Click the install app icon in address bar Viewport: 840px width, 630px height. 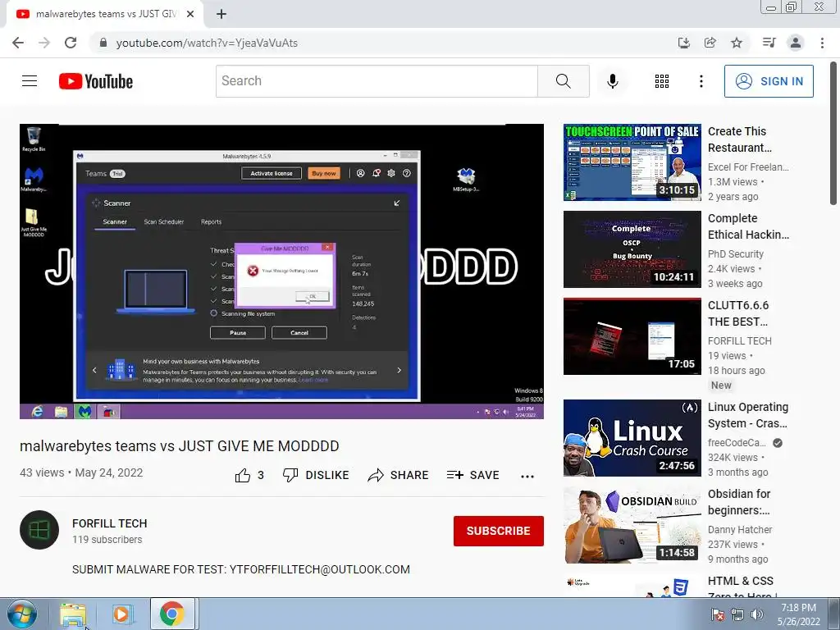click(684, 43)
